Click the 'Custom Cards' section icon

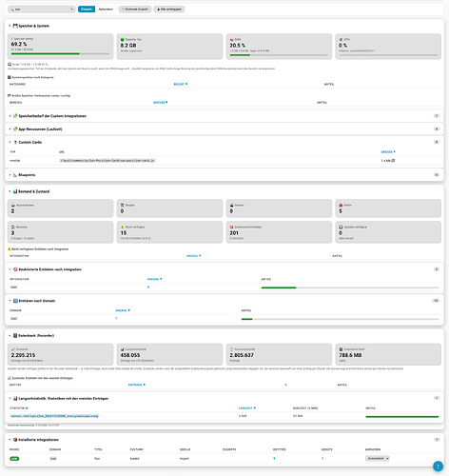(x=15, y=142)
